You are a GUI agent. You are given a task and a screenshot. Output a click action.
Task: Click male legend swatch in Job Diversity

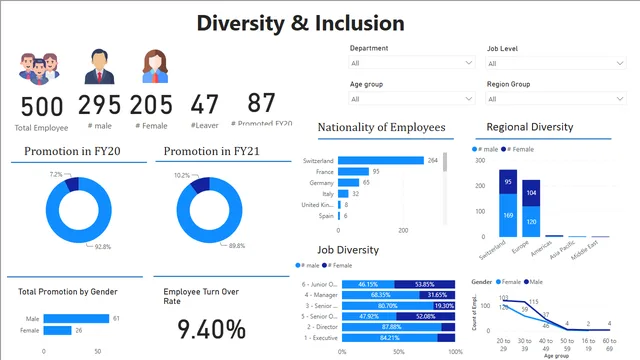[298, 265]
